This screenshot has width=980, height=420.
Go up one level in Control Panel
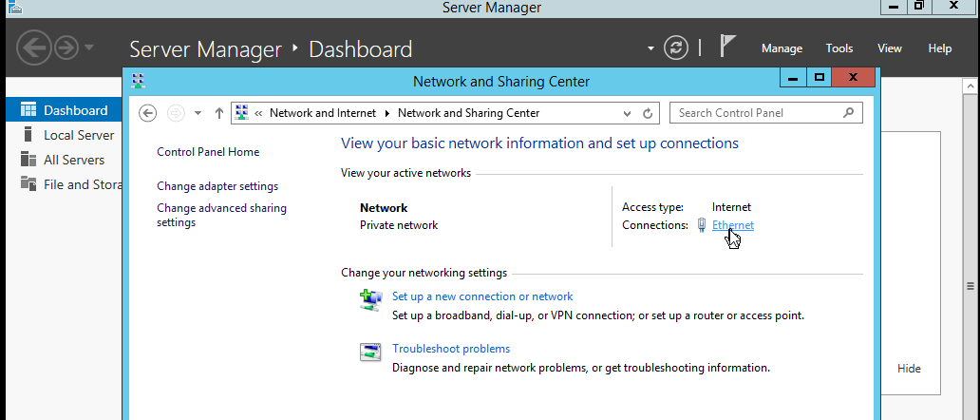pos(218,113)
